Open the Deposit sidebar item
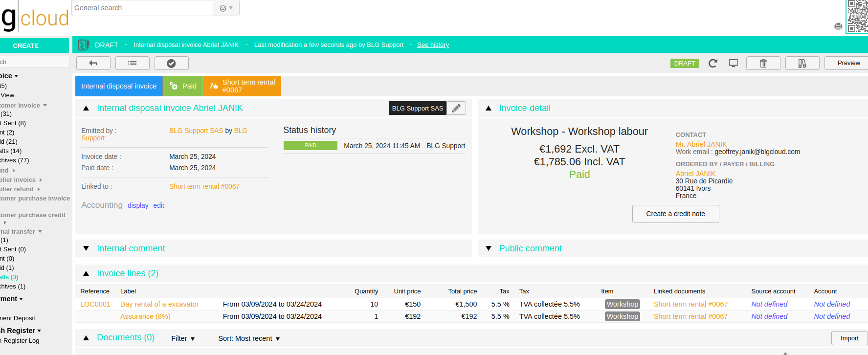Viewport: 868px width, 355px height. 18,318
